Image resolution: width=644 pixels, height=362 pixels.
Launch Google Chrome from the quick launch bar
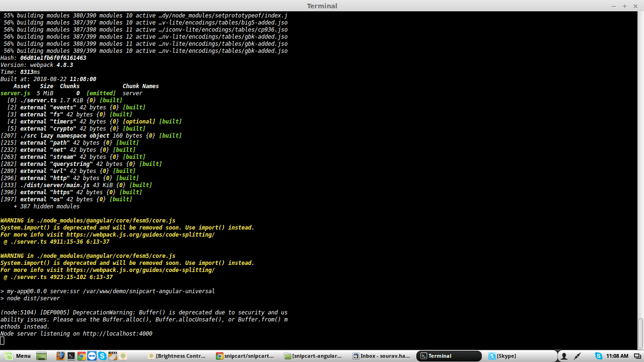tap(82, 356)
